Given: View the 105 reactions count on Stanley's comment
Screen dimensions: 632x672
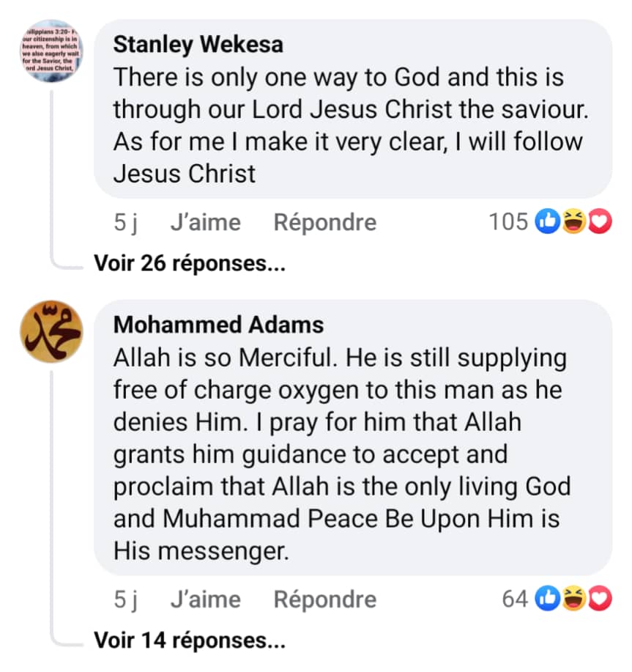Looking at the screenshot, I should click(x=508, y=221).
